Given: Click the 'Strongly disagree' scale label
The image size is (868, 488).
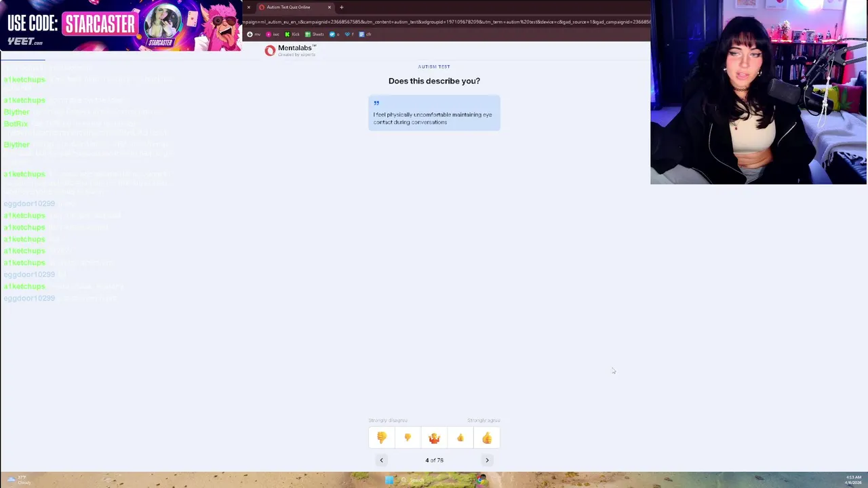Looking at the screenshot, I should (x=388, y=420).
